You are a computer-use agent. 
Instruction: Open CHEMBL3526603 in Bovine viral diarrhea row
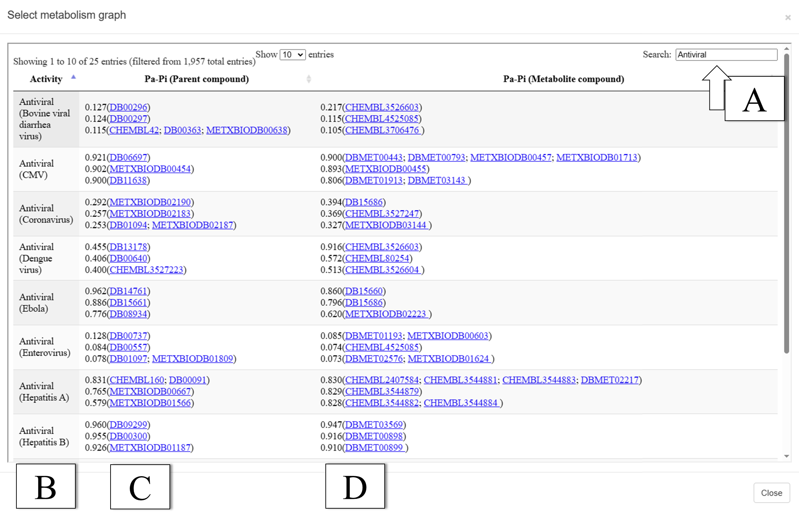(x=382, y=107)
